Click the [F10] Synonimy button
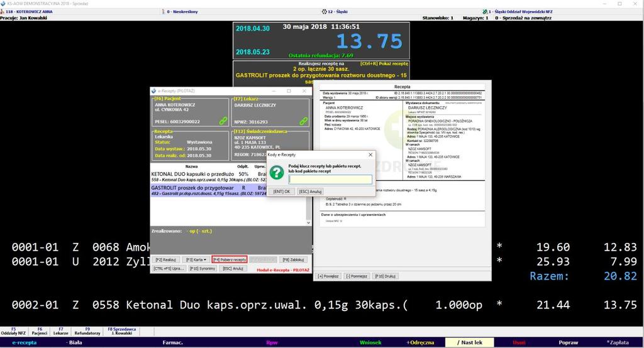The width and height of the screenshot is (644, 348). pyautogui.click(x=203, y=268)
